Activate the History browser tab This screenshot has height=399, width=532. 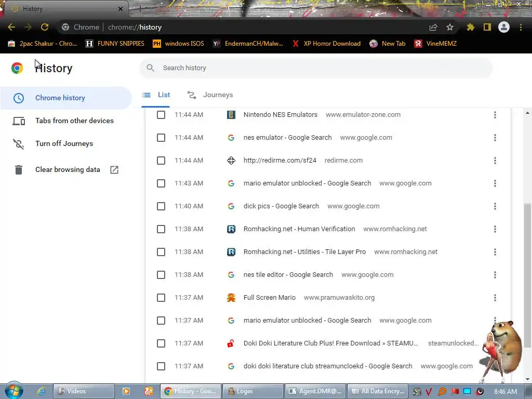point(66,9)
